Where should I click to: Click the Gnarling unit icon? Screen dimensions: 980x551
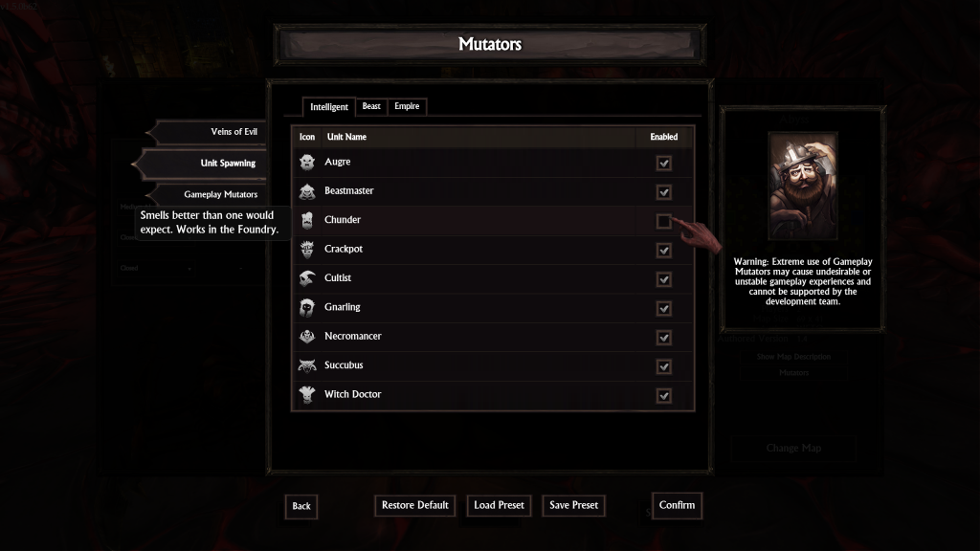307,307
